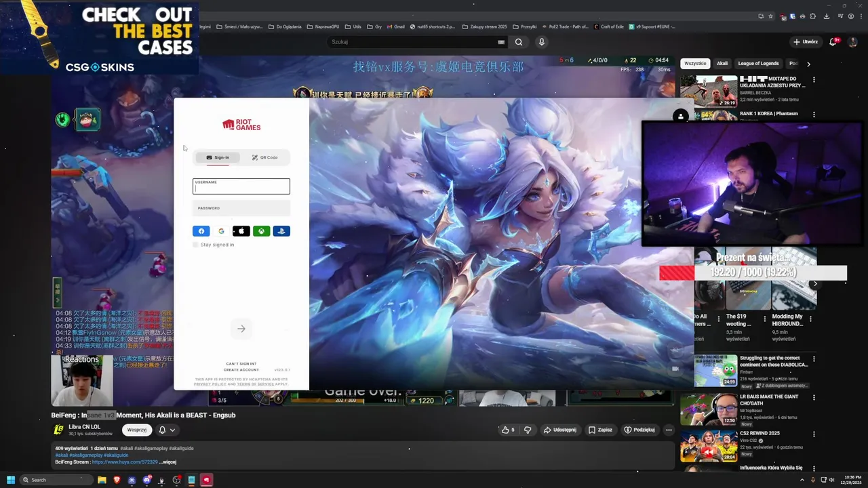Screen dimensions: 868x488
Task: Click Wesprzyj button
Action: (136, 430)
